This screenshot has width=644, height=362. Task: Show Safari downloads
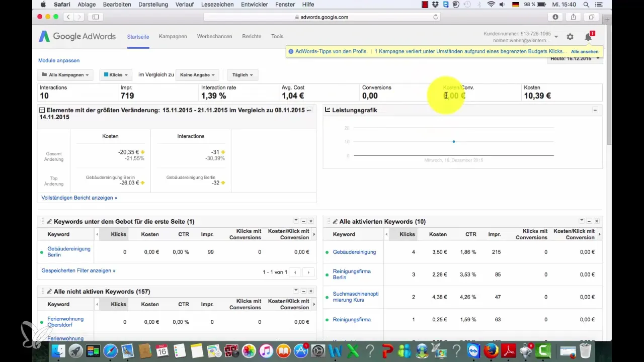(555, 17)
